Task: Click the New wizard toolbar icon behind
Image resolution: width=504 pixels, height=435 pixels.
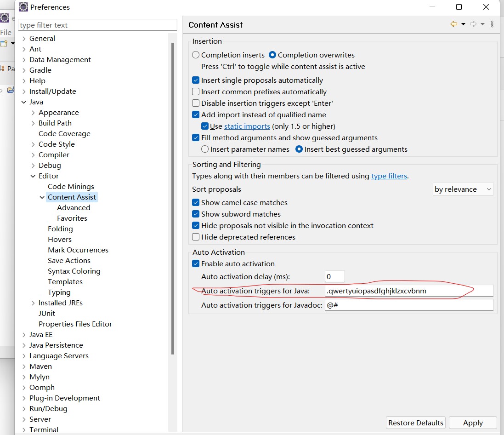Action: [4, 43]
